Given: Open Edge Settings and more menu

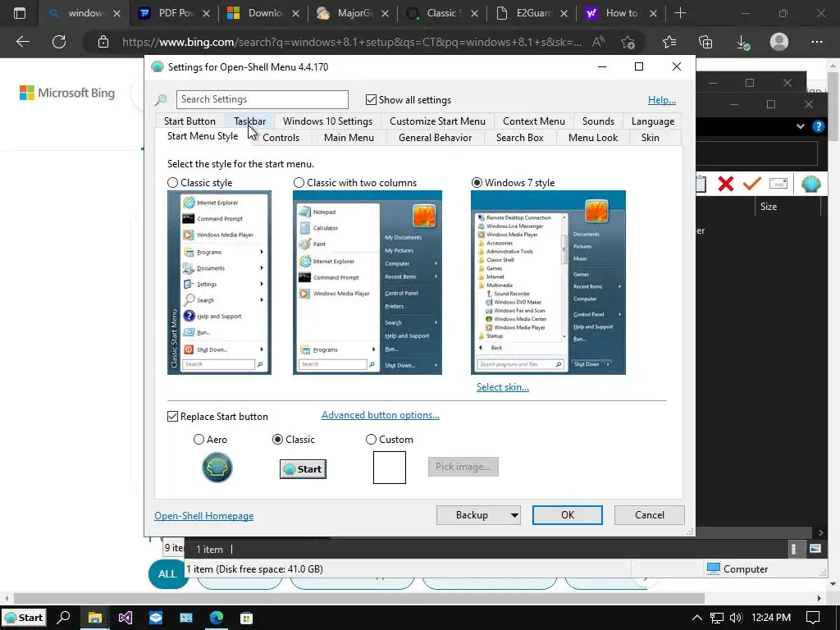Looking at the screenshot, I should tap(816, 42).
